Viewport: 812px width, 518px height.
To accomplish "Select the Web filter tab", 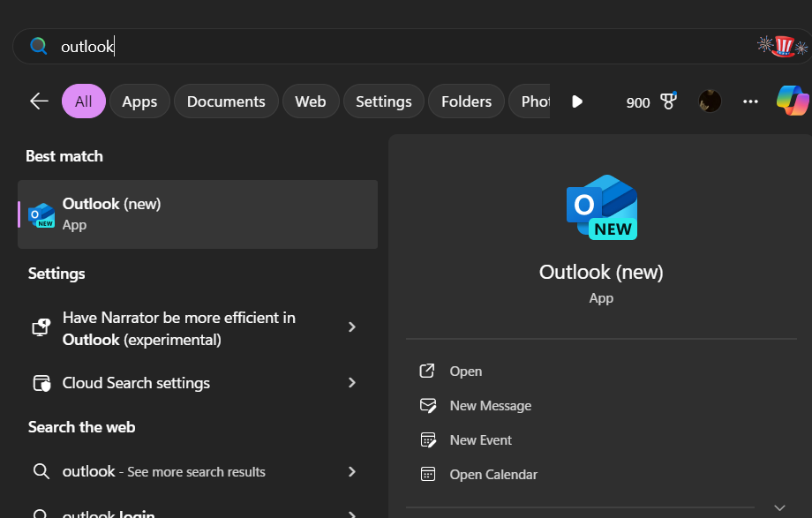I will (x=310, y=101).
